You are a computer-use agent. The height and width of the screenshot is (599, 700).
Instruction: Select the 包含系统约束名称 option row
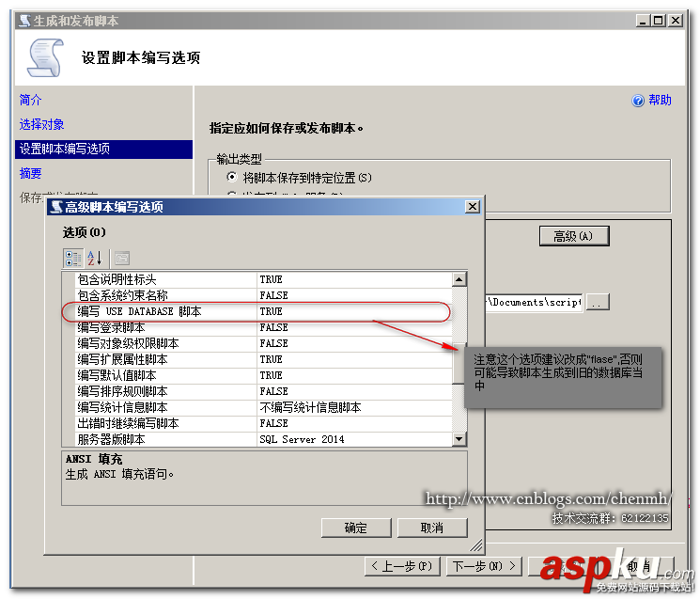[x=263, y=295]
